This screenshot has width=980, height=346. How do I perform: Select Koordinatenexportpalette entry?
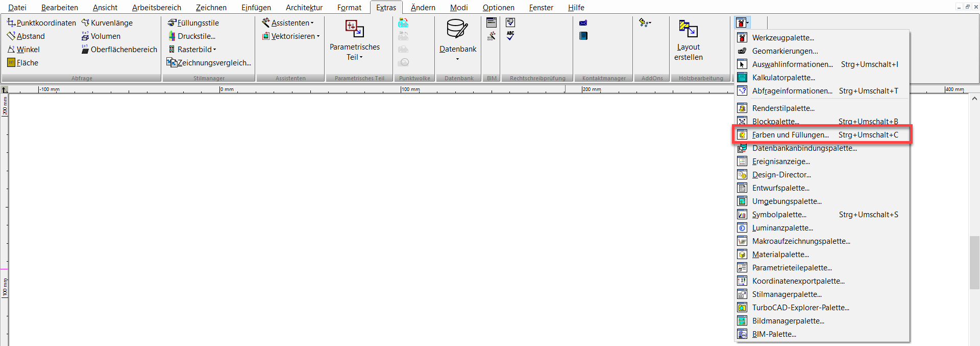click(x=822, y=281)
